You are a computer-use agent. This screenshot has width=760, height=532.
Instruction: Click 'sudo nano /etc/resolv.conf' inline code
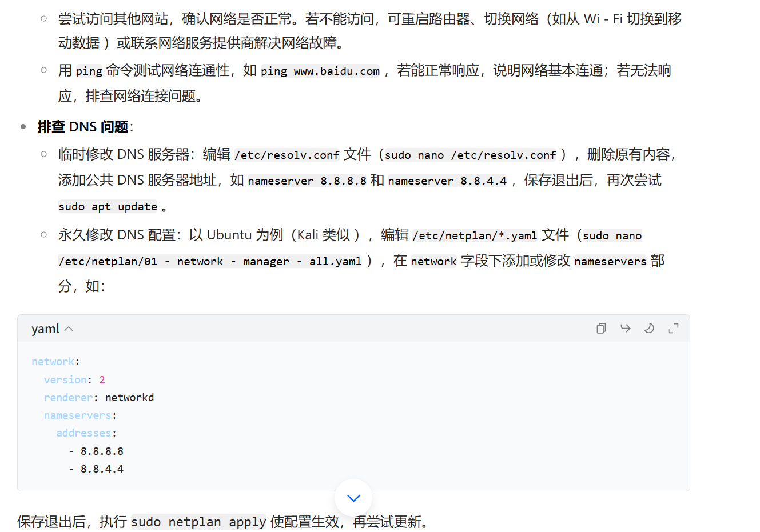coord(470,155)
